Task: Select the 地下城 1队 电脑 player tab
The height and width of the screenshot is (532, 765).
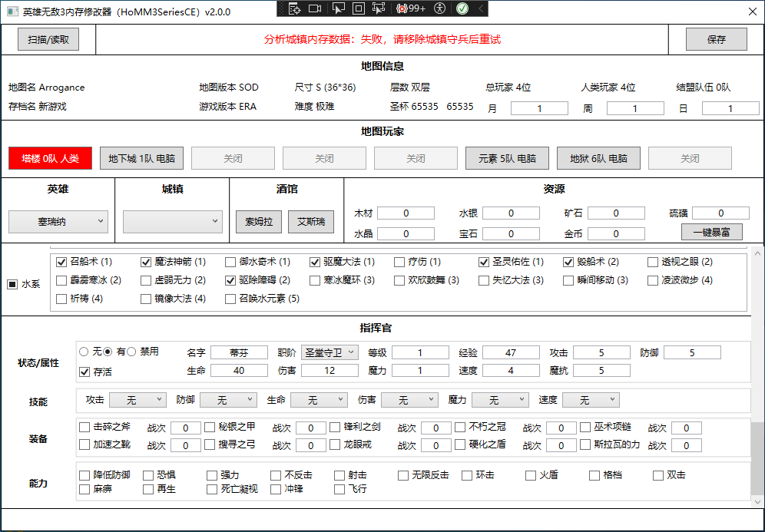Action: coord(141,159)
